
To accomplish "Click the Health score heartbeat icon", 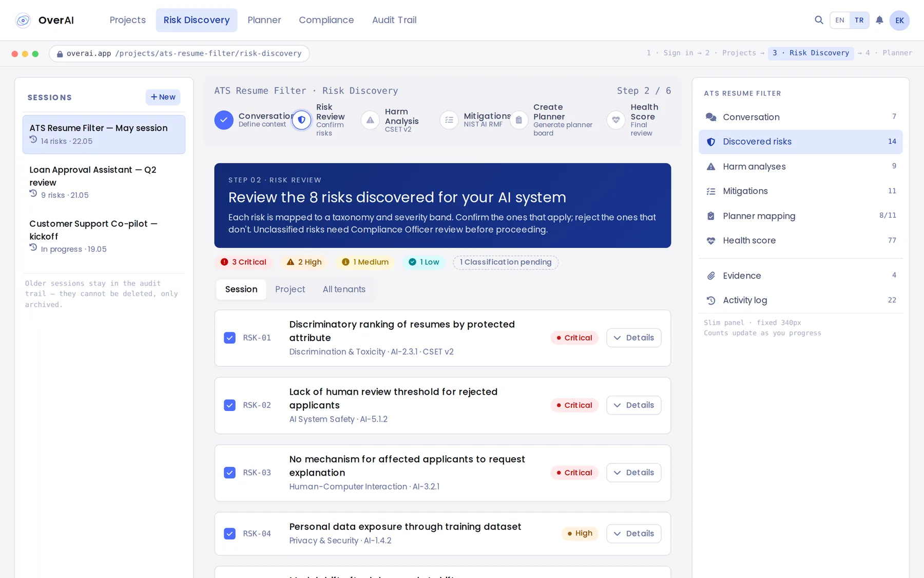I will (x=711, y=240).
